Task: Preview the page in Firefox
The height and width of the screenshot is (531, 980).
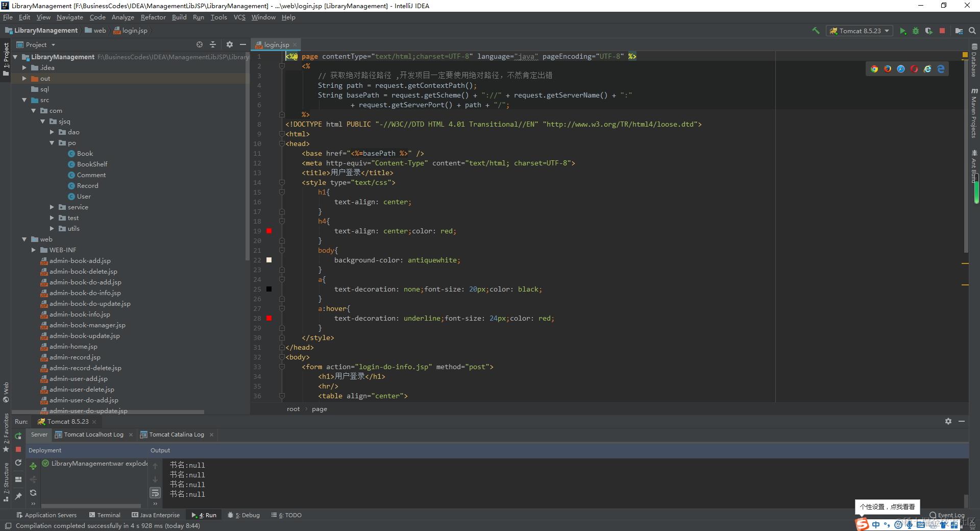Action: coord(888,69)
